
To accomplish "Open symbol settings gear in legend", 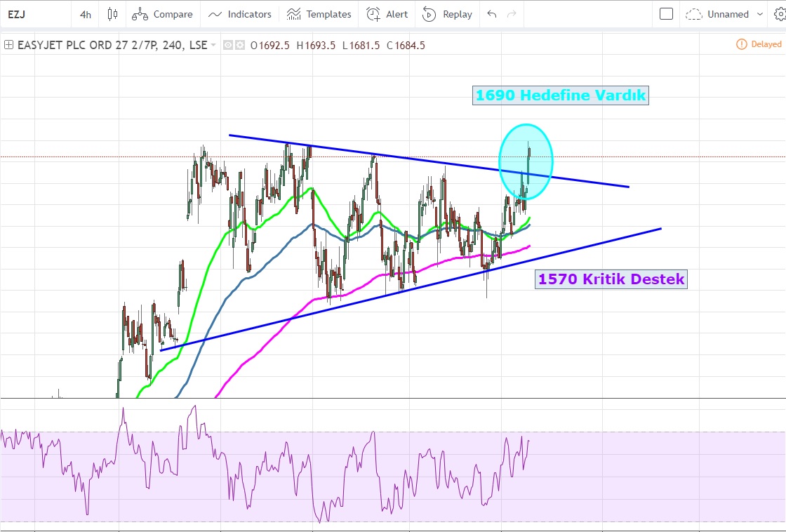I will [240, 46].
